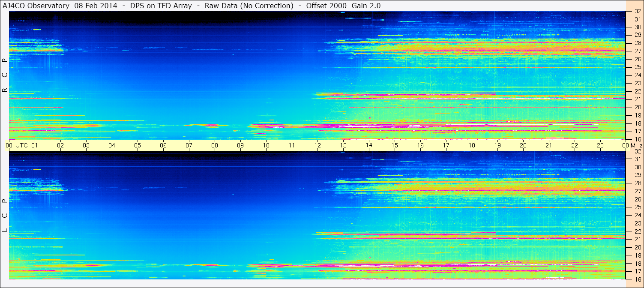Click the 32 MHz label atop the upper scale
The width and height of the screenshot is (644, 288).
point(638,11)
